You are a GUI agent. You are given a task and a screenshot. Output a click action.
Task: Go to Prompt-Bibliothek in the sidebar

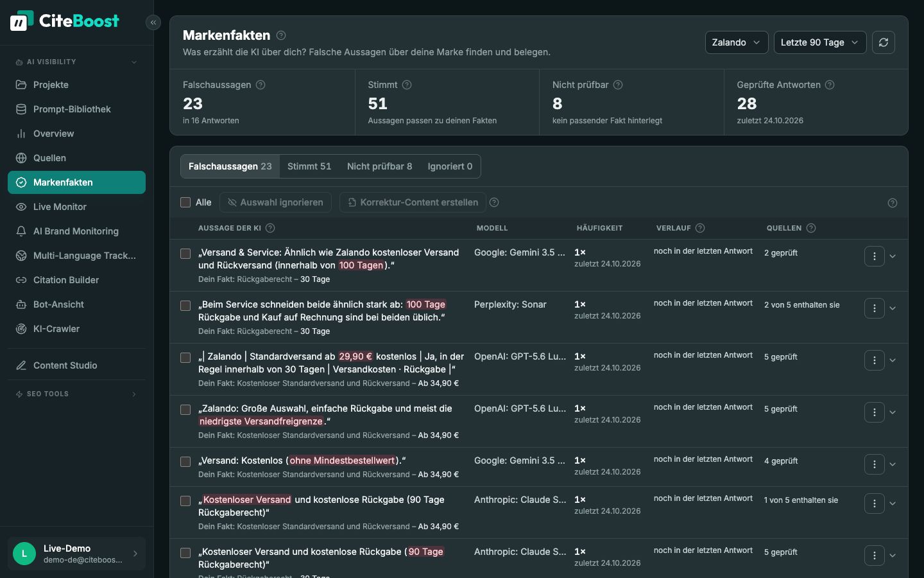click(76, 109)
